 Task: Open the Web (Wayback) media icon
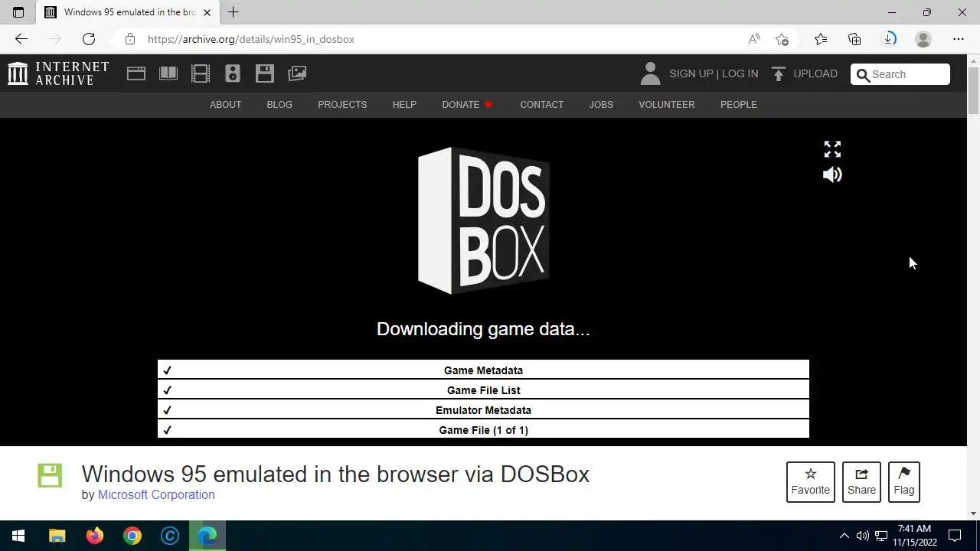tap(136, 73)
